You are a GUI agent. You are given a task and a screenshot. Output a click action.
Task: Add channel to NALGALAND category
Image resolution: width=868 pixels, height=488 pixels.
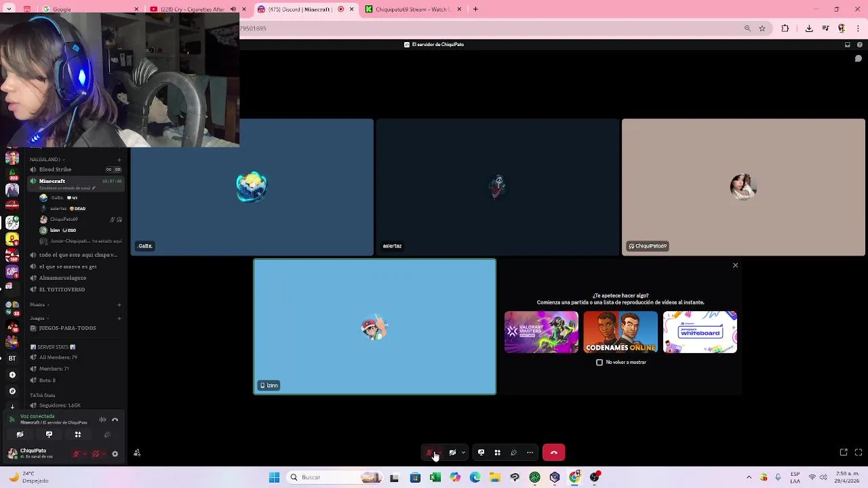click(119, 159)
